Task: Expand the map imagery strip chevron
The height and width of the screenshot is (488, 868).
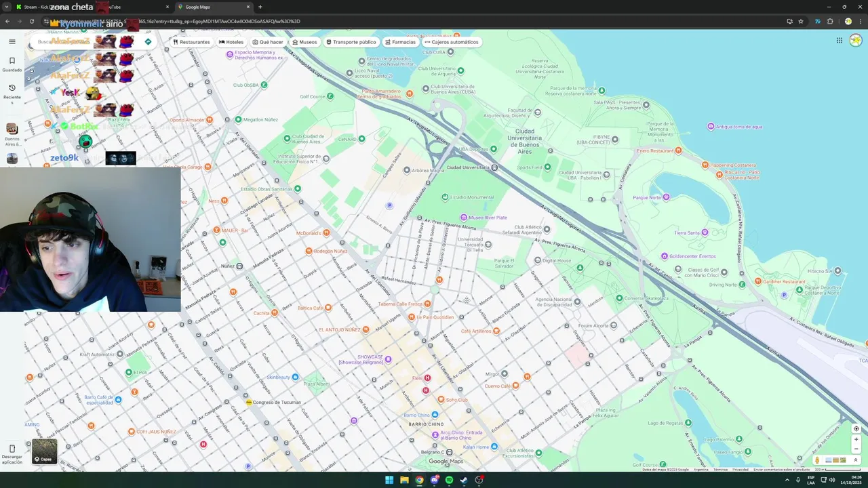Action: tap(855, 460)
